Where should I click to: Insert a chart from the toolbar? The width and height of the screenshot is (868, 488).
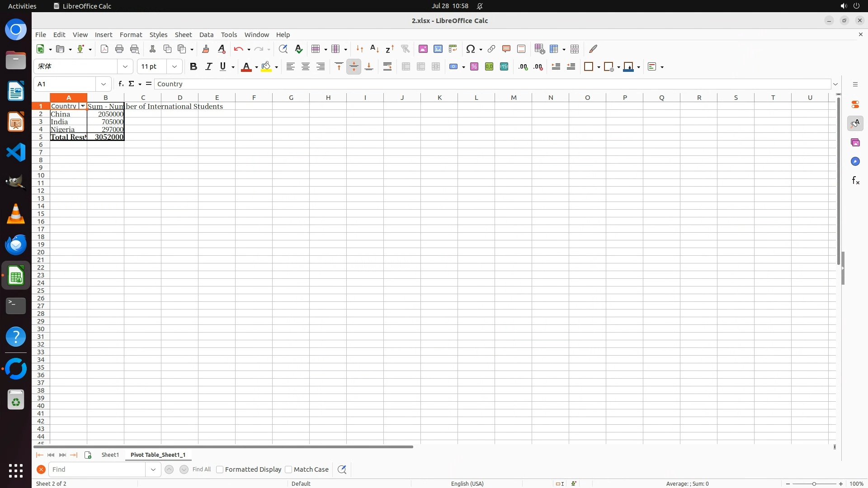pos(438,49)
